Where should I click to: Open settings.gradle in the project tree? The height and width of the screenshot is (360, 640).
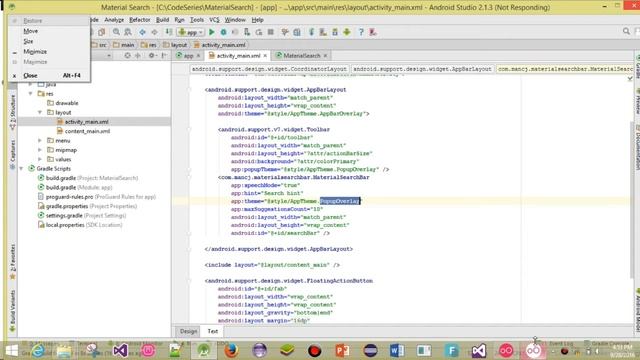tap(82, 216)
